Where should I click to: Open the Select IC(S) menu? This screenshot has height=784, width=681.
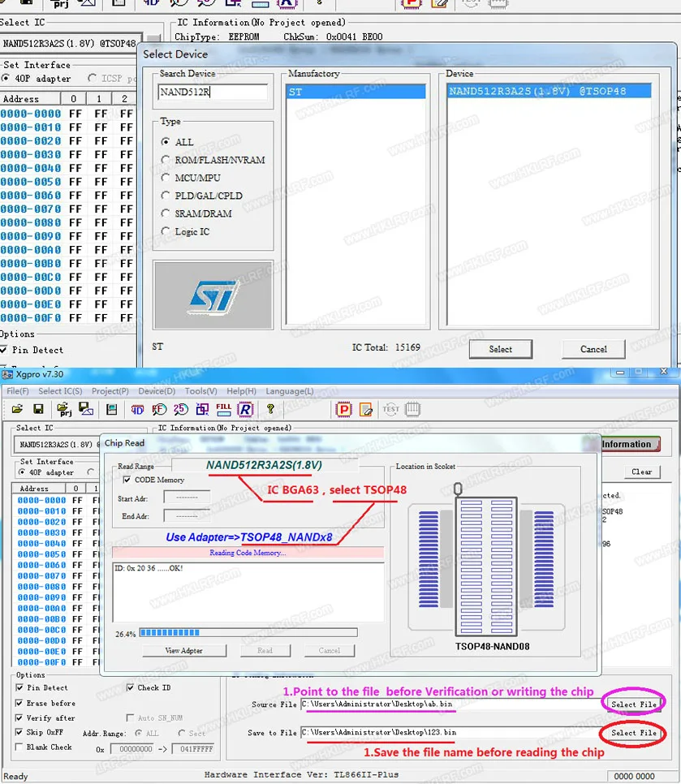(60, 391)
